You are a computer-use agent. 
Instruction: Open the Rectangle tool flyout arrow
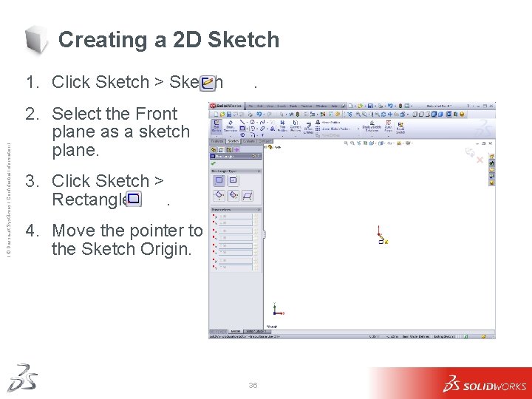tap(248, 129)
